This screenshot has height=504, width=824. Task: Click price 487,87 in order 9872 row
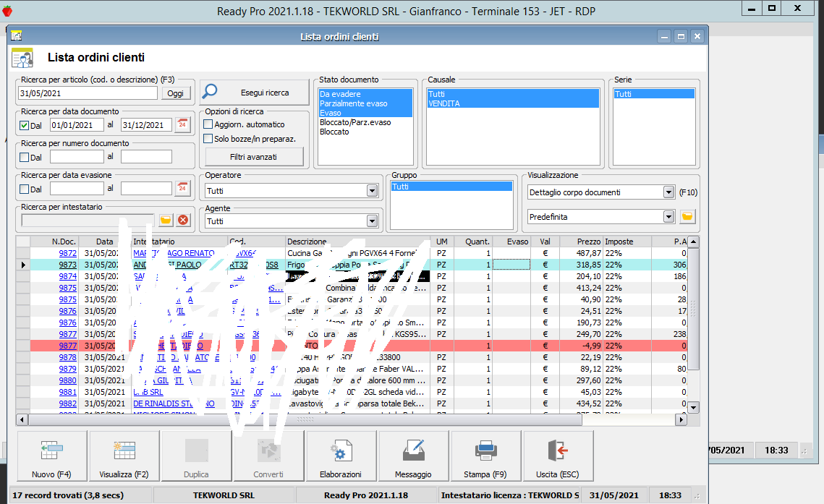pyautogui.click(x=589, y=253)
